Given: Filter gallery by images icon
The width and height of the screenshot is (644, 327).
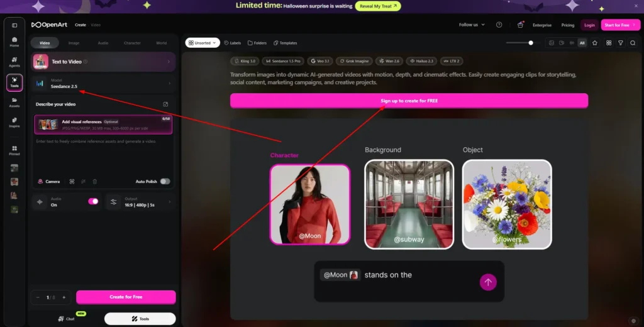Looking at the screenshot, I should coord(552,43).
